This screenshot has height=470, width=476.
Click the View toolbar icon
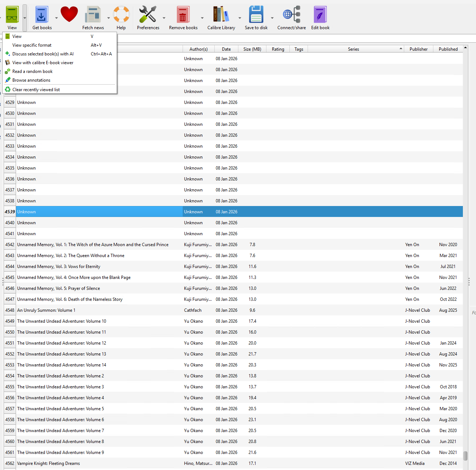[x=12, y=15]
